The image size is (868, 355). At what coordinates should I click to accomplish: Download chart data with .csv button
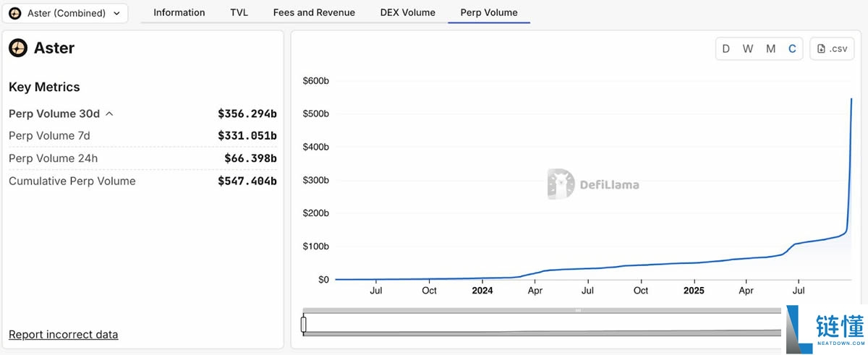(832, 48)
